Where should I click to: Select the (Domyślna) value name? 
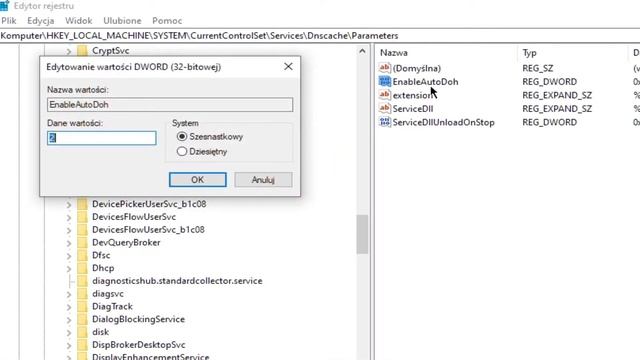coord(416,68)
